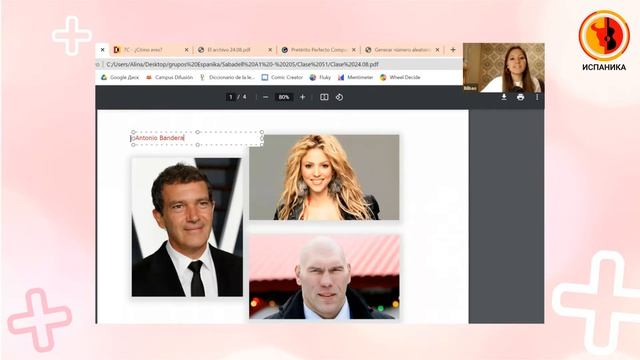Click the webcam video of the presenter
This screenshot has height=360, width=640.
pos(504,68)
